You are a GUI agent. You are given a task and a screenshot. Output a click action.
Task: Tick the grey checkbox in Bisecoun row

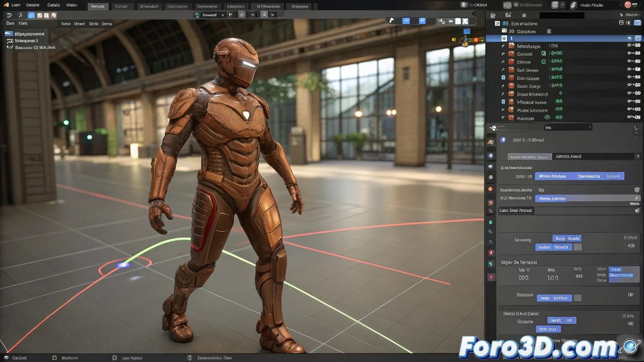click(577, 298)
